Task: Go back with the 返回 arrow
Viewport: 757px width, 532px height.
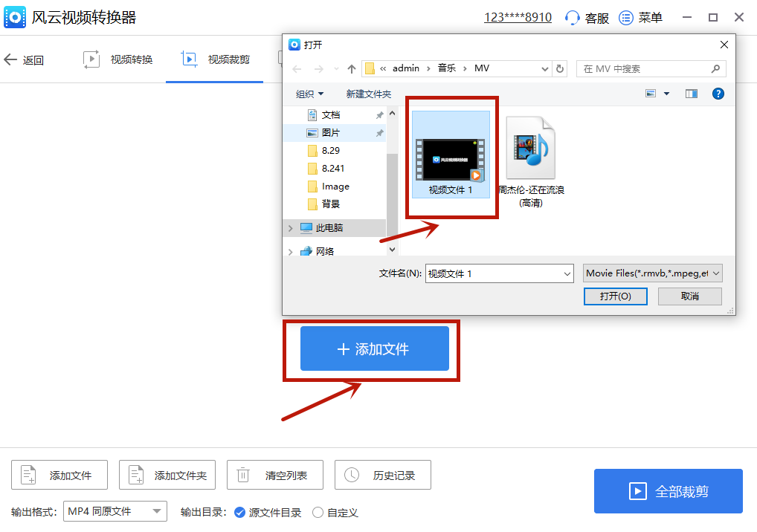Action: (x=10, y=59)
